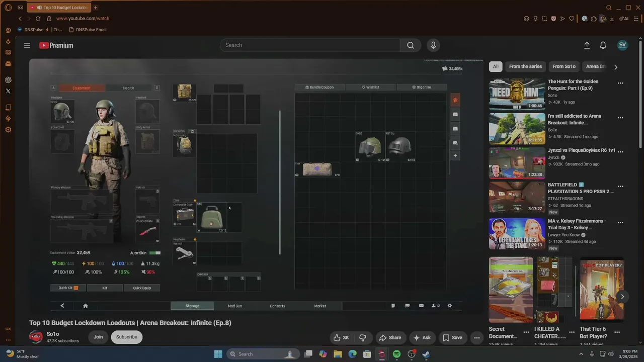
Task: Click the Join channel button
Action: coord(98,337)
